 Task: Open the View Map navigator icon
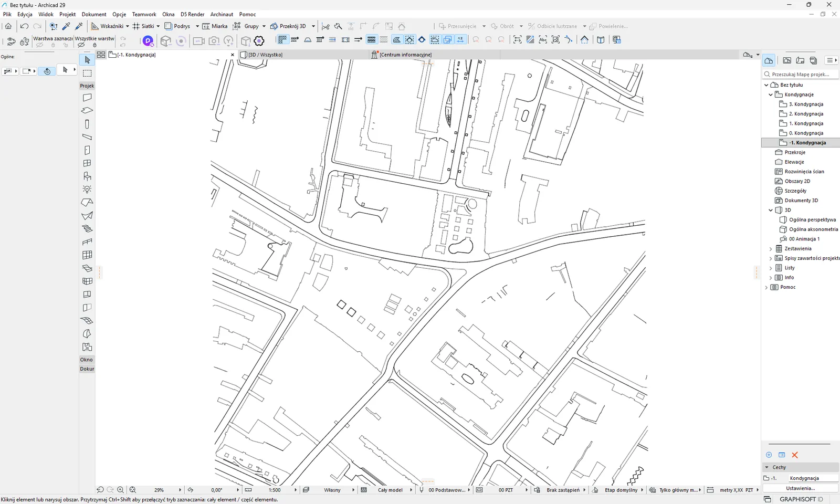[787, 60]
